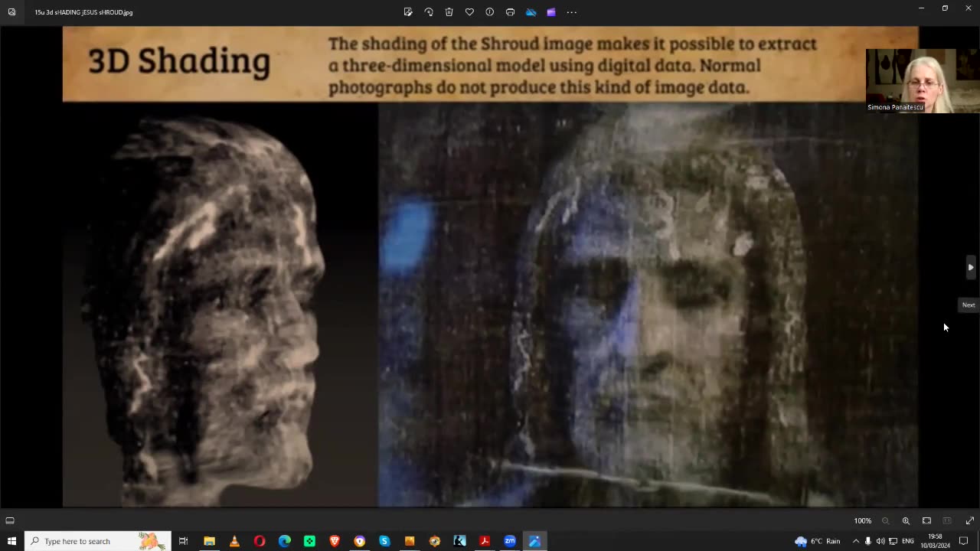Click the Type here to search box
The height and width of the screenshot is (551, 980).
pos(100,541)
